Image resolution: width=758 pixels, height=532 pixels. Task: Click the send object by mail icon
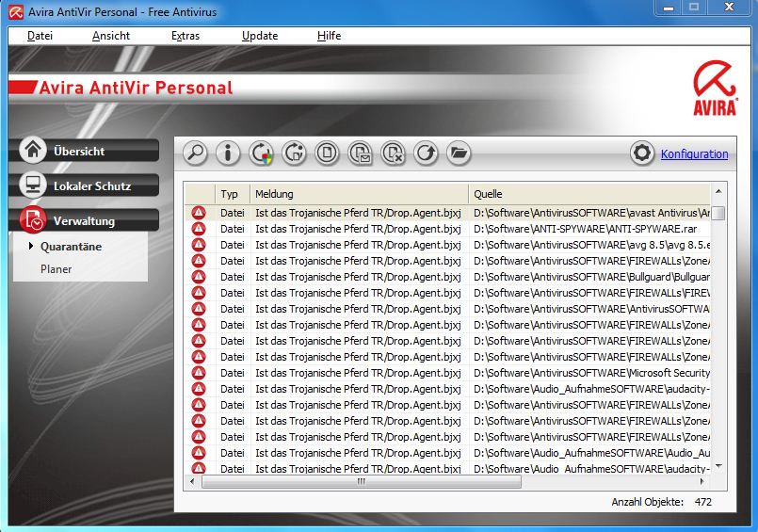(x=360, y=153)
